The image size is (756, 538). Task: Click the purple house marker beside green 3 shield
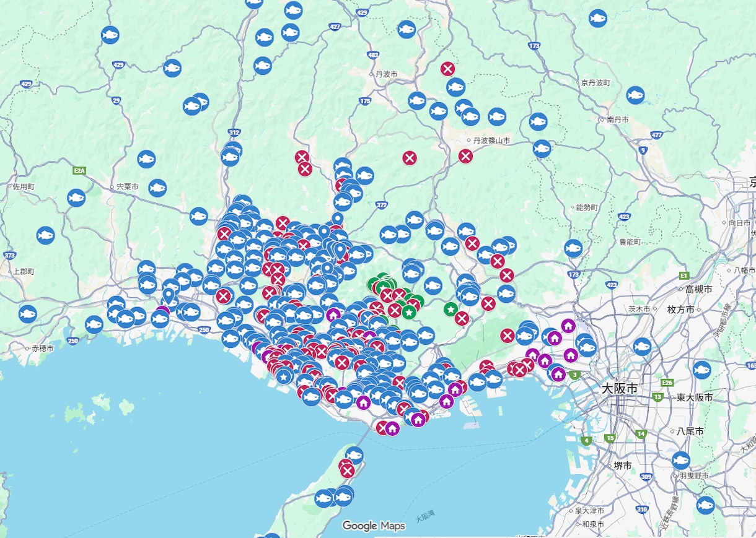558,374
